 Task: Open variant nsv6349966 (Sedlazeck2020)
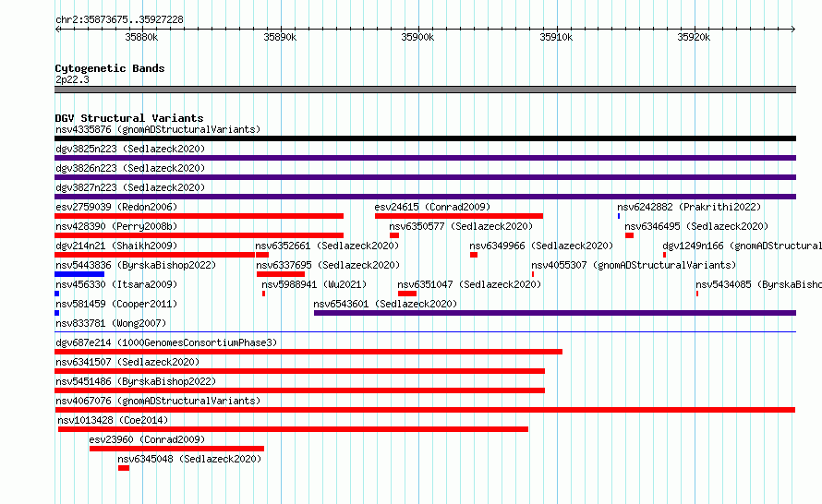[x=541, y=246]
